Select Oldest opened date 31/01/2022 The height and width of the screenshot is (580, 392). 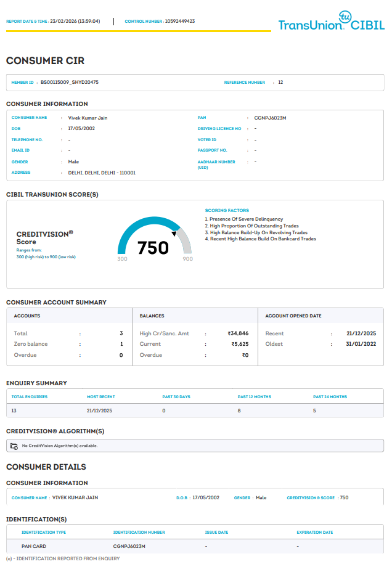[361, 344]
